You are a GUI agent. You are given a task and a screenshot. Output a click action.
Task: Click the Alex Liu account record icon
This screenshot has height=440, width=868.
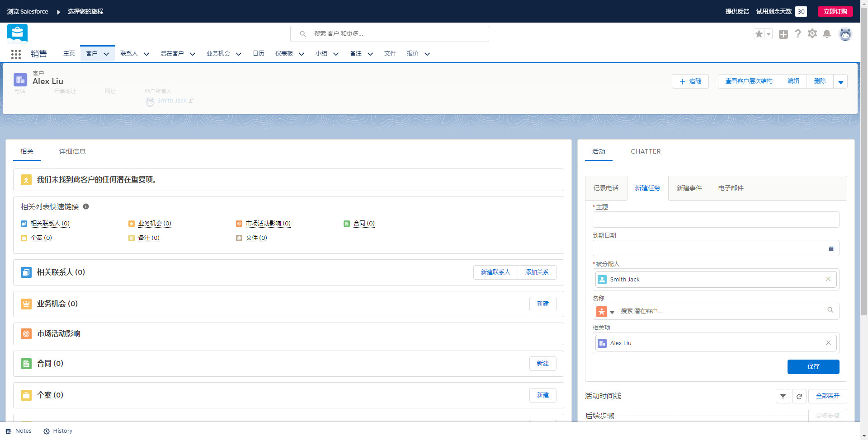(20, 80)
